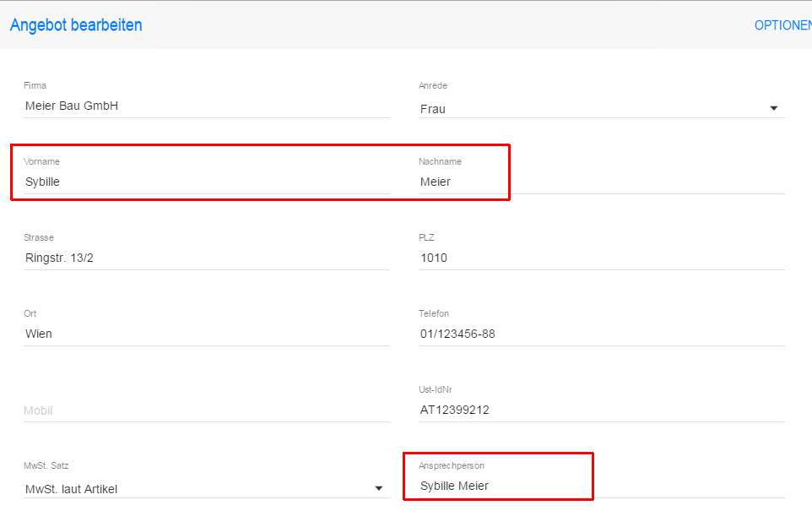Open the OPTIONEN menu
The image size is (812, 511).
[x=782, y=25]
